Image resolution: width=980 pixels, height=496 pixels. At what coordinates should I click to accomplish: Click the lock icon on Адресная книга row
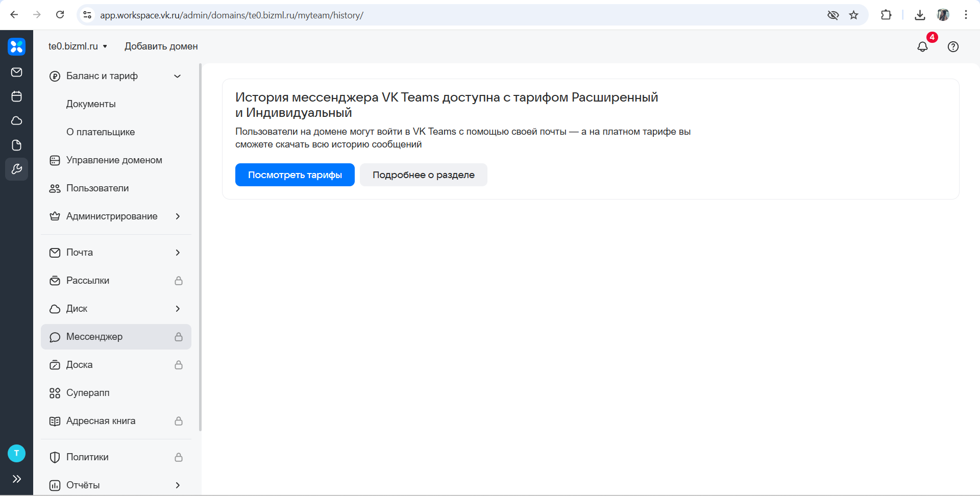(x=179, y=421)
